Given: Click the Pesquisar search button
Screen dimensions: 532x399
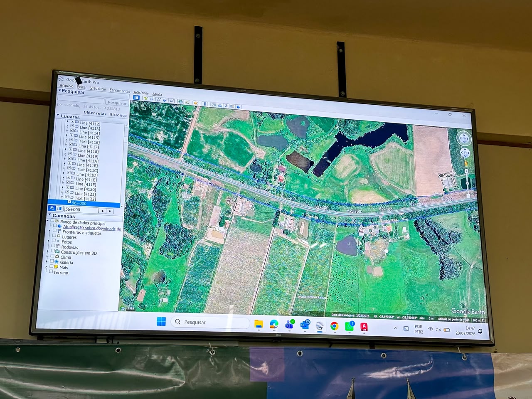Looking at the screenshot, I should (117, 103).
